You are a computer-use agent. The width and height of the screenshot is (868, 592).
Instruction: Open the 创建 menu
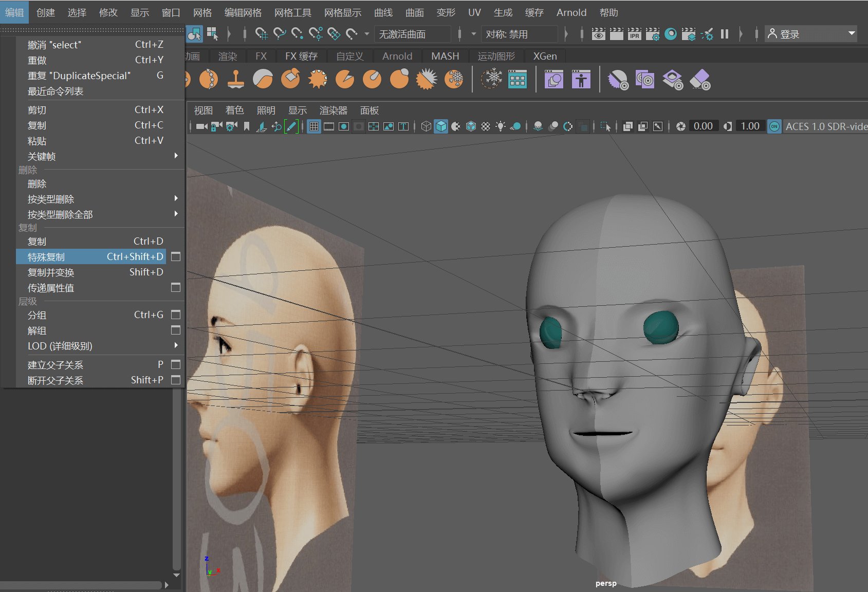click(x=46, y=12)
